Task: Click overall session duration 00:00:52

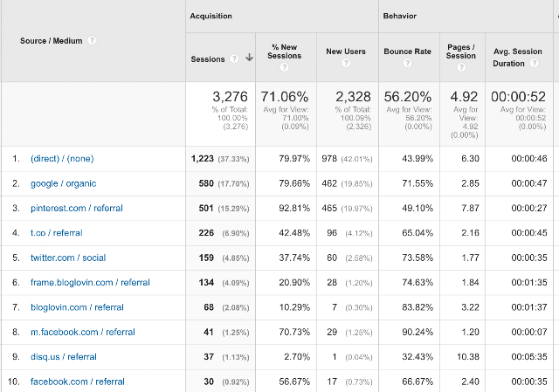Action: point(518,97)
